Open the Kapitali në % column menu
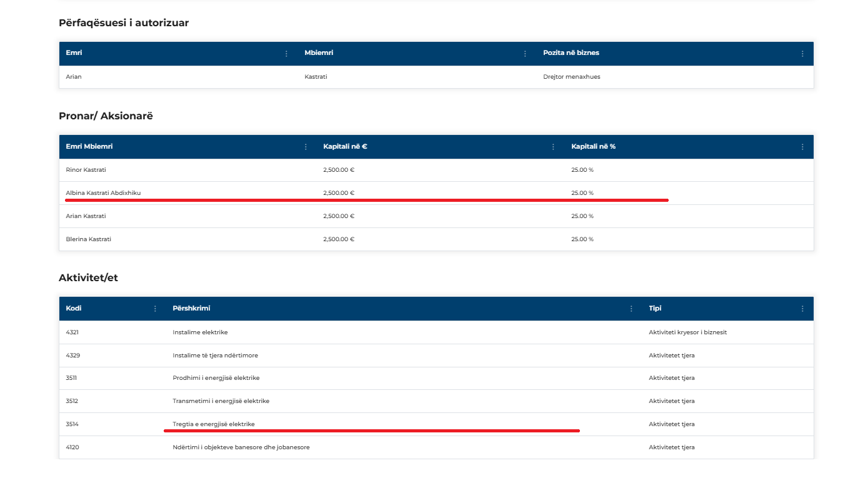 click(x=802, y=147)
